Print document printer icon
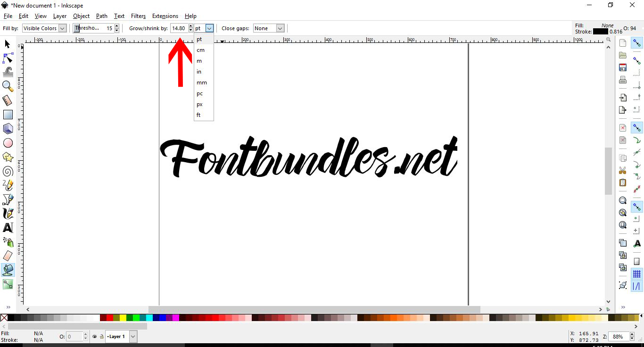This screenshot has height=347, width=644. coord(623,80)
